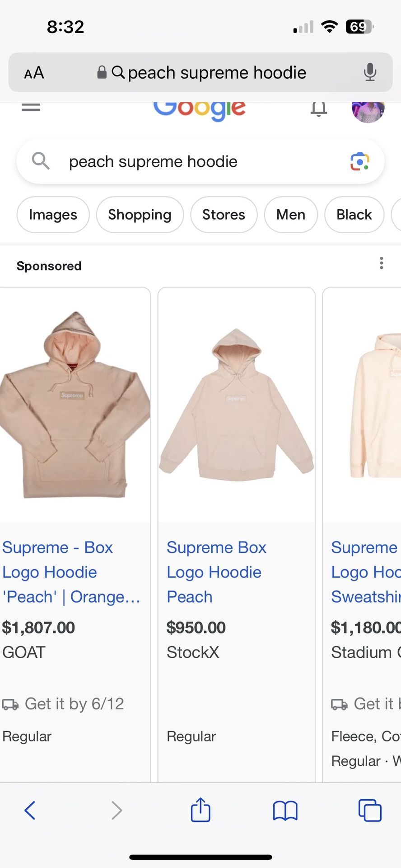Open the Google hamburger menu
Image resolution: width=401 pixels, height=868 pixels.
[31, 108]
